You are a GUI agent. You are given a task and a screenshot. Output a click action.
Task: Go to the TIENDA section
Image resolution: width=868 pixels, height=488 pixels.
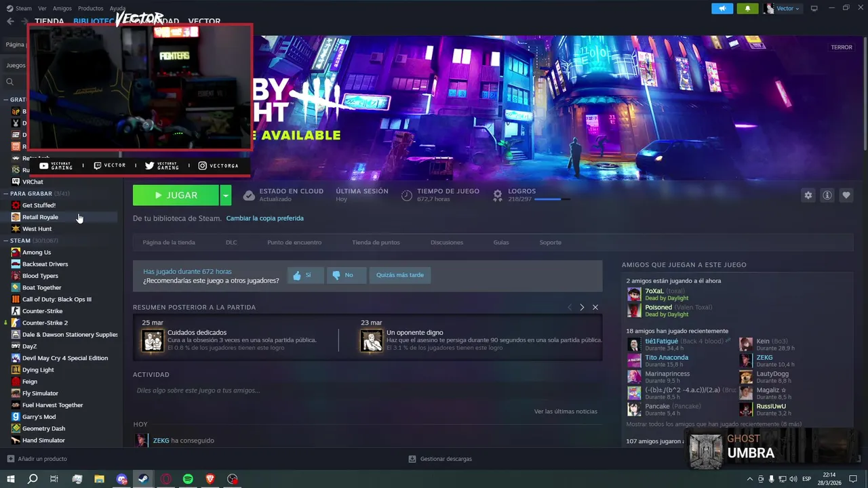coord(50,21)
